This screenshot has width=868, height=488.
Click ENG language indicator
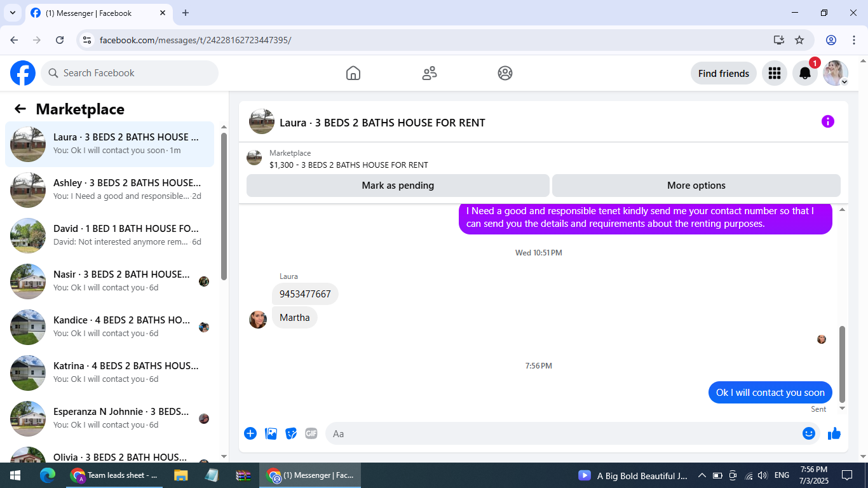point(782,475)
